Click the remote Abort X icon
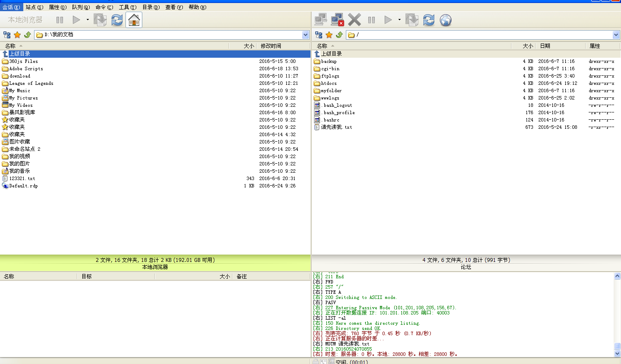 point(354,20)
